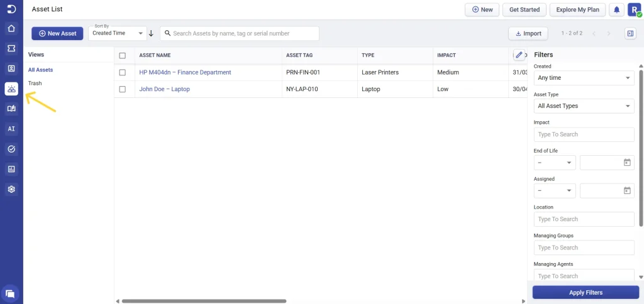Viewport: 644px width, 304px height.
Task: Toggle the filters side panel icon
Action: [630, 34]
